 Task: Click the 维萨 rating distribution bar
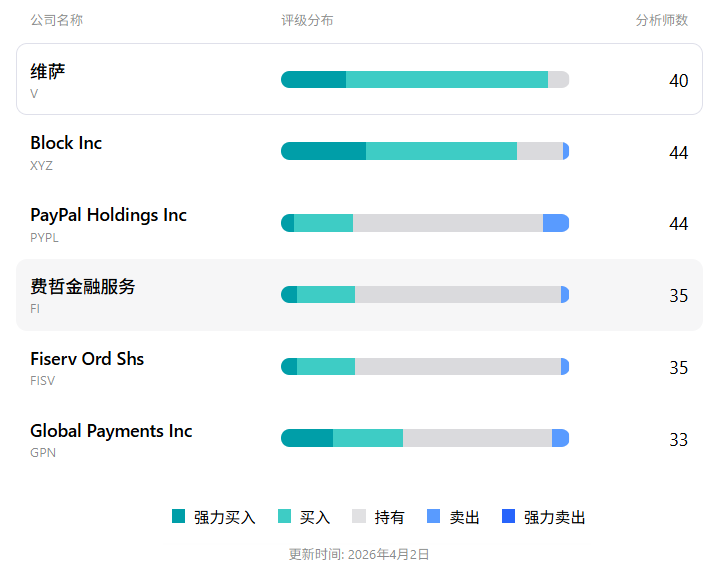coord(425,80)
